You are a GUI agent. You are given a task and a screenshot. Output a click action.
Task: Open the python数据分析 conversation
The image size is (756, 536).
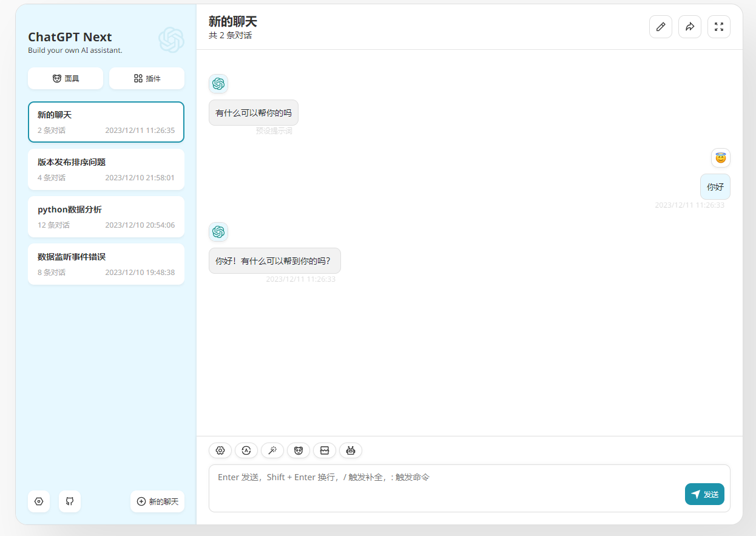tap(106, 217)
